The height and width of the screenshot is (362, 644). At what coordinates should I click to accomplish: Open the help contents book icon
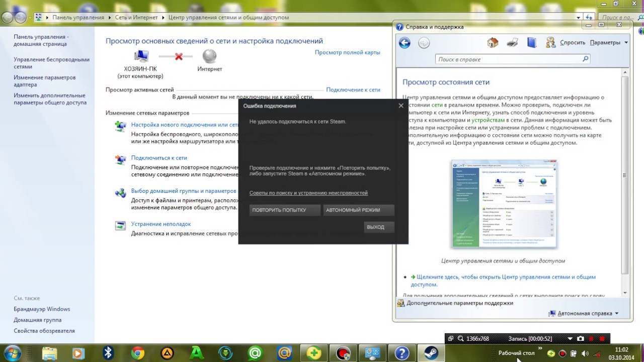tap(532, 43)
